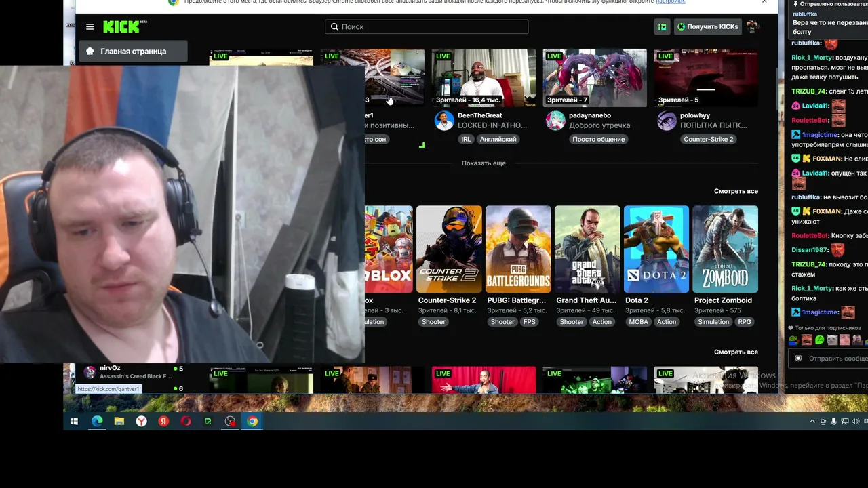Image resolution: width=868 pixels, height=488 pixels.
Task: Click the Поиск search field
Action: tap(427, 26)
